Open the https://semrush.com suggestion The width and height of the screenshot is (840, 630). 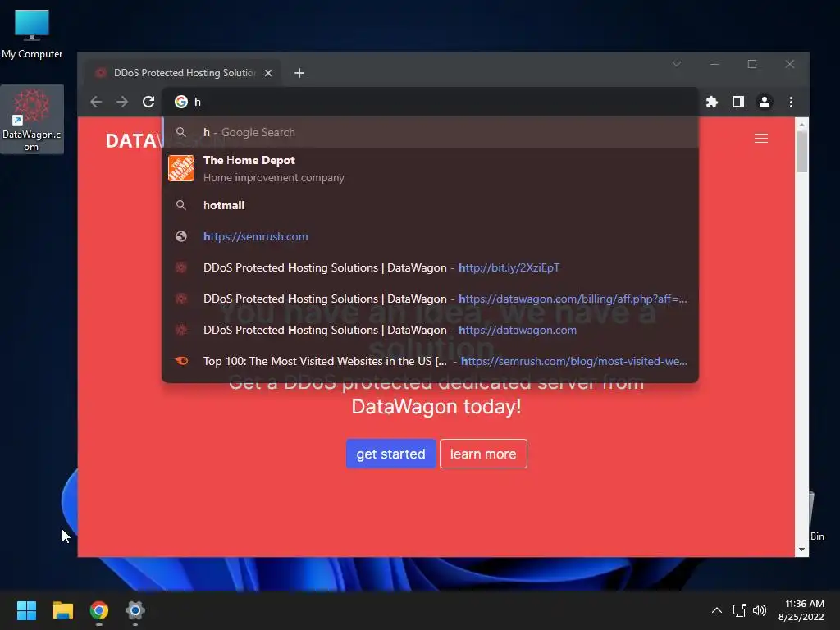pos(430,236)
